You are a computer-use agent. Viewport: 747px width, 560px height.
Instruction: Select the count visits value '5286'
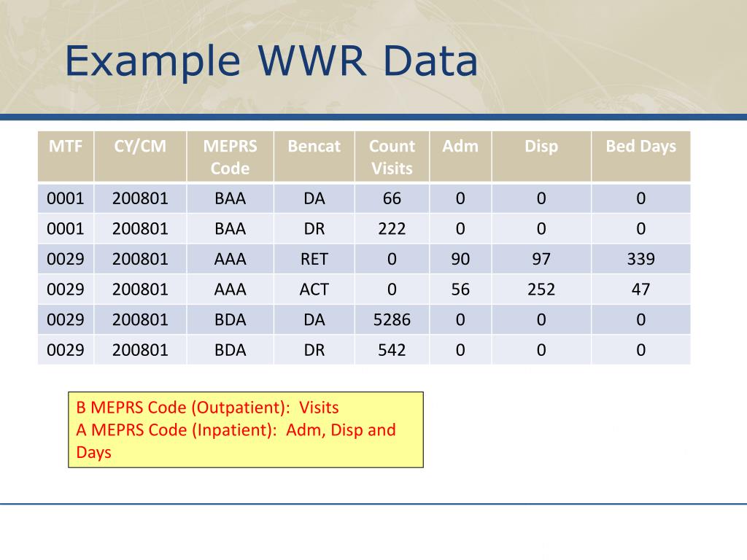[392, 319]
